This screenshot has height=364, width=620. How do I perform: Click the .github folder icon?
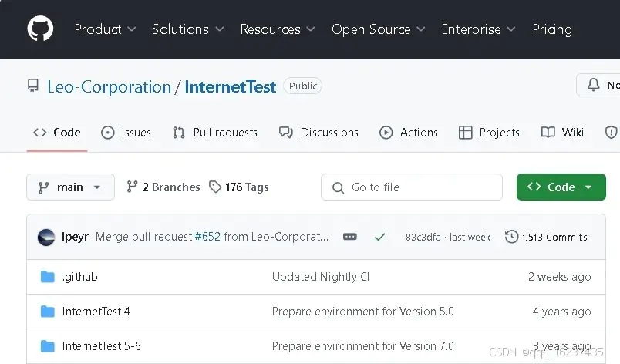pos(48,276)
